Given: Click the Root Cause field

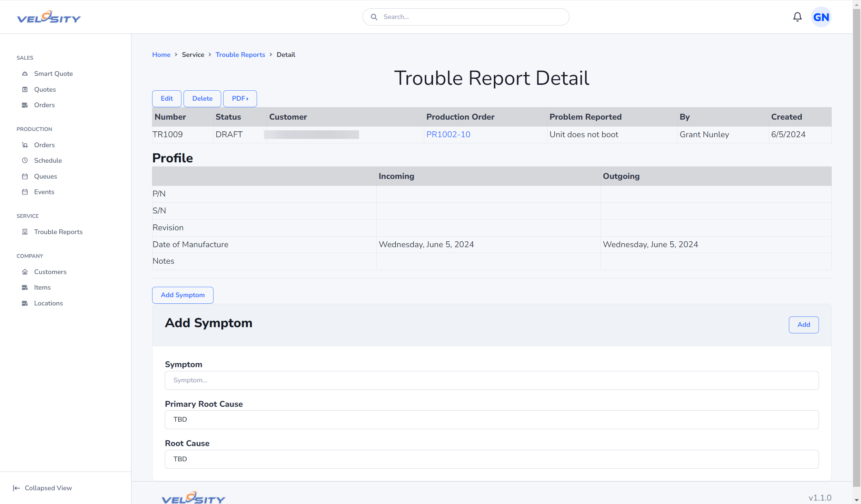Looking at the screenshot, I should 492,459.
